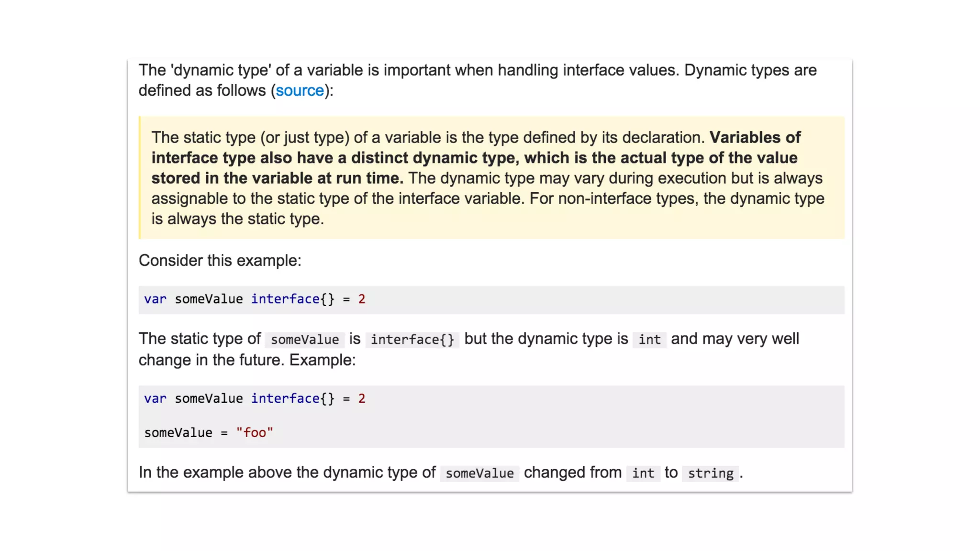Click the 'var' keyword in first code block
Screen dimensions: 980x551
pyautogui.click(x=155, y=299)
